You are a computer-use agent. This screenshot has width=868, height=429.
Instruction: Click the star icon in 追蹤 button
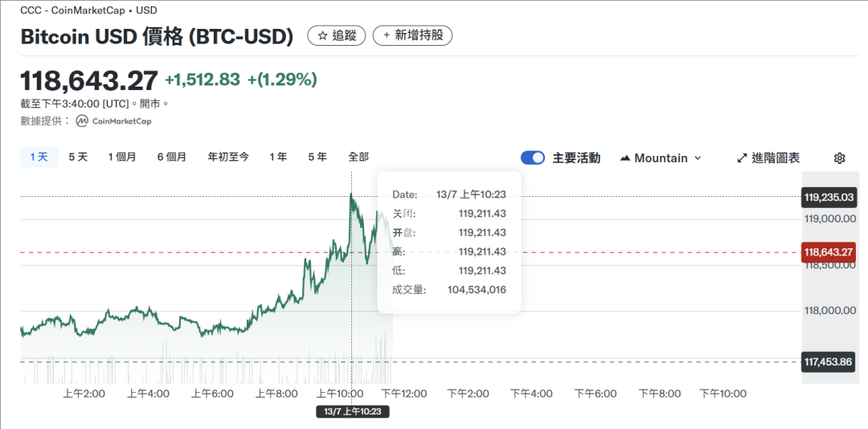tap(323, 36)
